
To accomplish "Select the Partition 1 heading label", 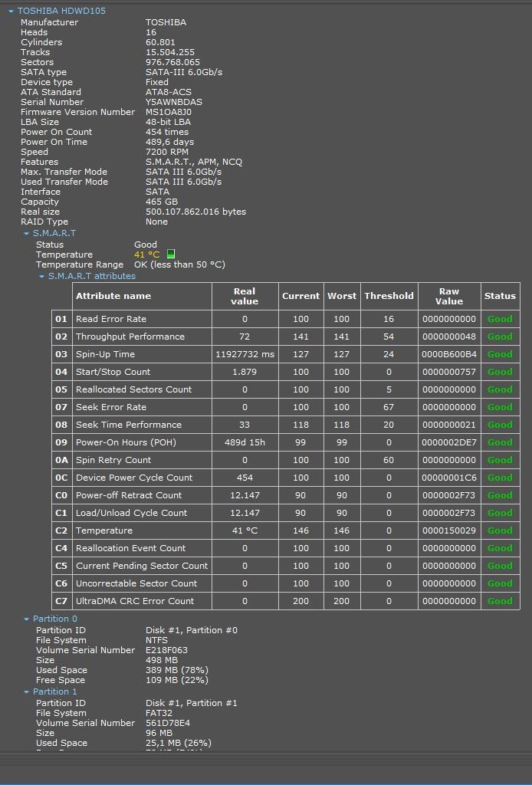I will [55, 691].
